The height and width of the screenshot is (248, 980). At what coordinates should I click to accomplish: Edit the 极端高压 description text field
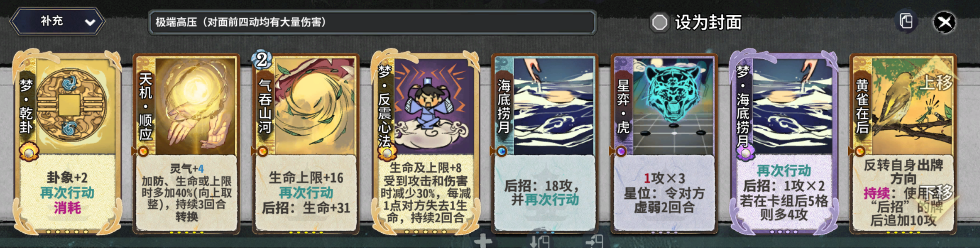coord(372,22)
